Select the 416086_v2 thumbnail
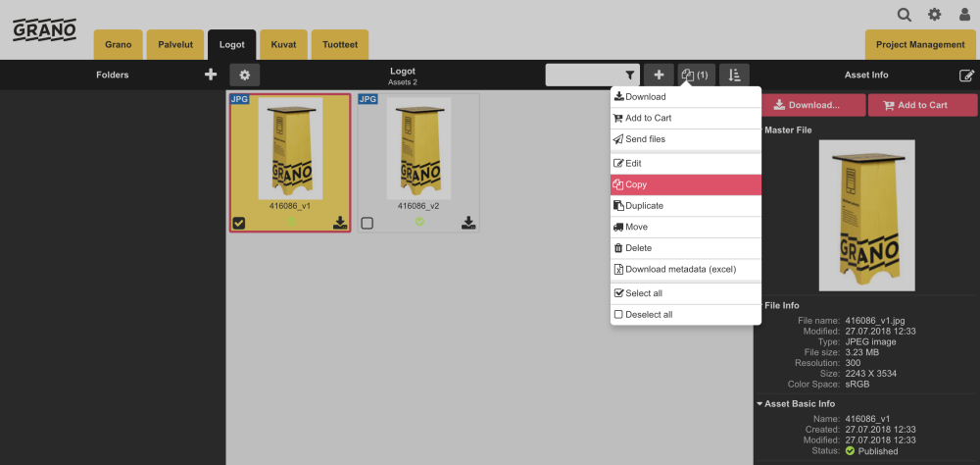The height and width of the screenshot is (465, 980). [418, 149]
